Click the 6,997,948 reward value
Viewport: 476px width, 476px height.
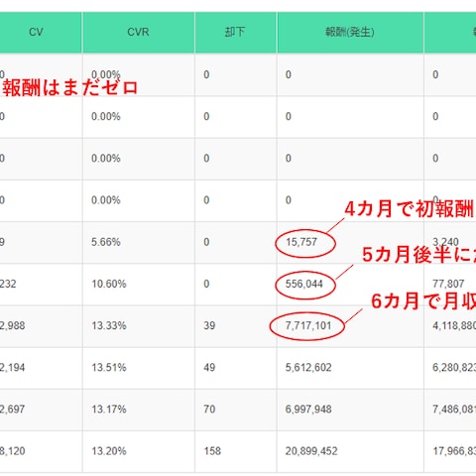point(308,410)
